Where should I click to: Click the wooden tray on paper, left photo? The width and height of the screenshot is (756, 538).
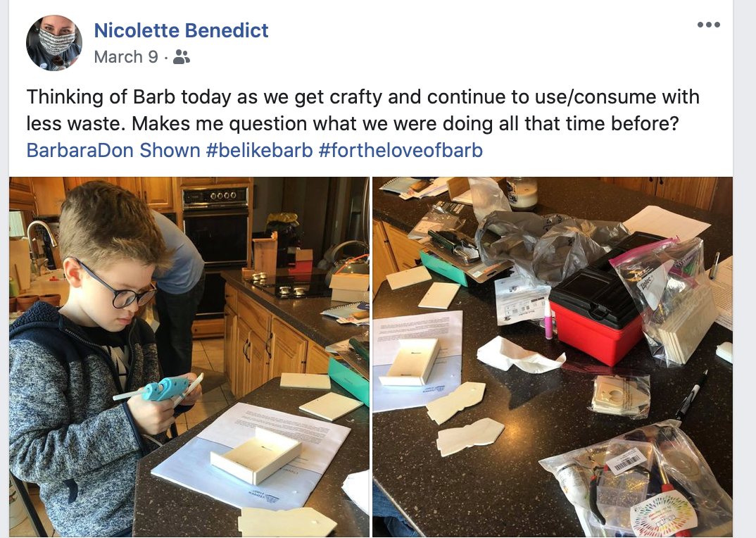tap(256, 456)
